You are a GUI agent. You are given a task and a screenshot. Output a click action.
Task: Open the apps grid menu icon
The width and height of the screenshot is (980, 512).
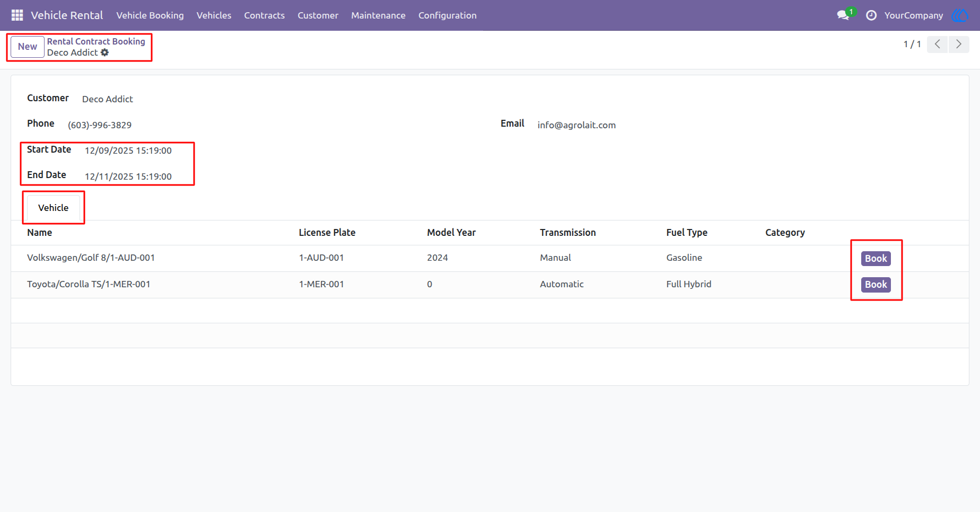[17, 15]
